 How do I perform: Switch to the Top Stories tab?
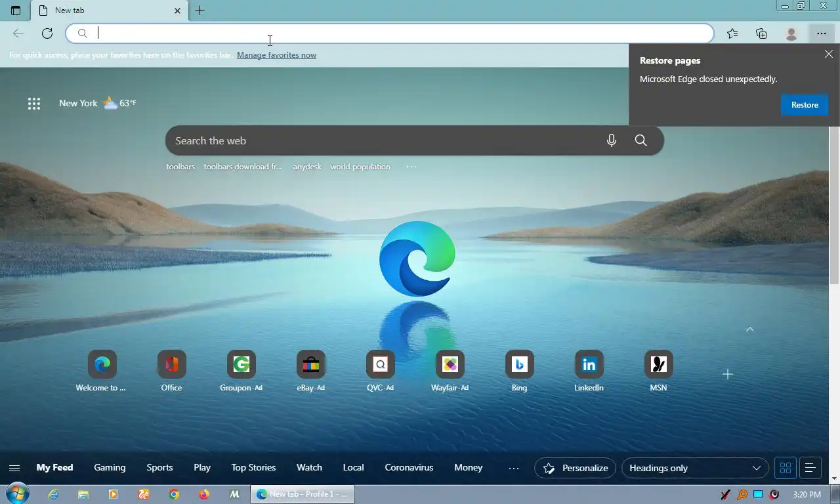click(x=253, y=468)
